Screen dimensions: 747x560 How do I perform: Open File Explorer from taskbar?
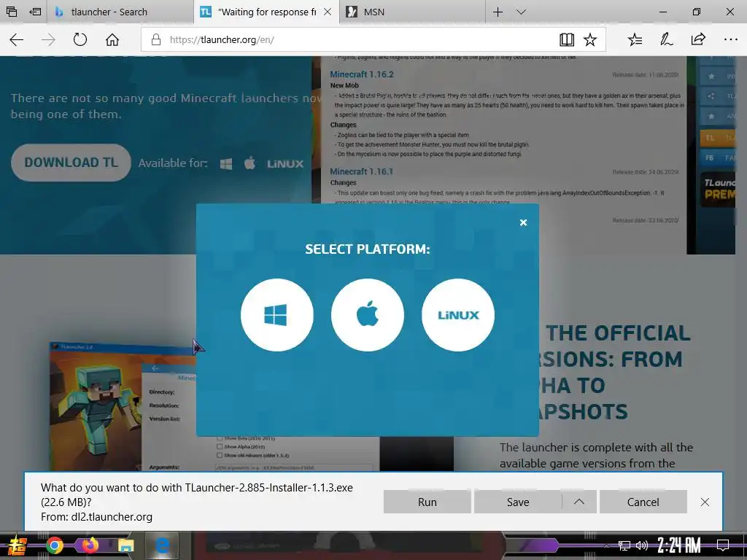125,545
